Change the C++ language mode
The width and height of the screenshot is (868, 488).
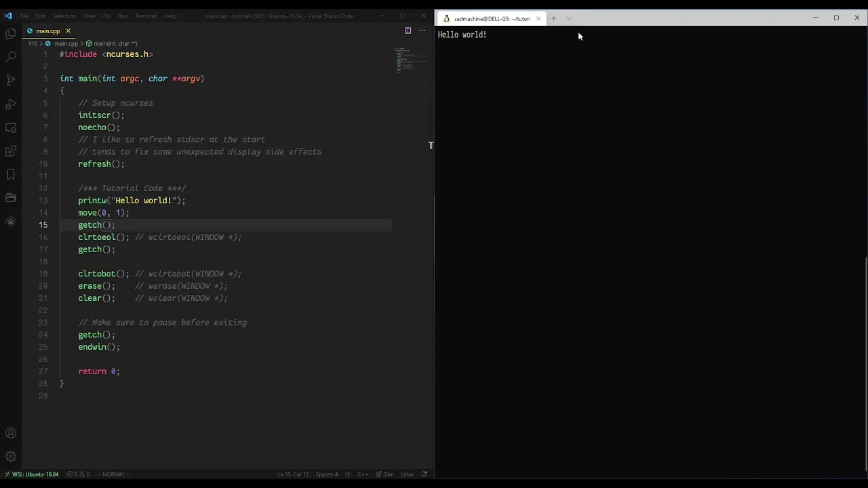[363, 474]
